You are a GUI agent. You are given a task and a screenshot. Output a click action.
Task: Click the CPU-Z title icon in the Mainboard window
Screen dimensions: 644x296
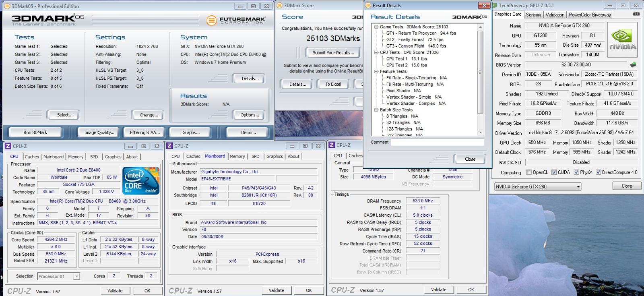[x=169, y=146]
